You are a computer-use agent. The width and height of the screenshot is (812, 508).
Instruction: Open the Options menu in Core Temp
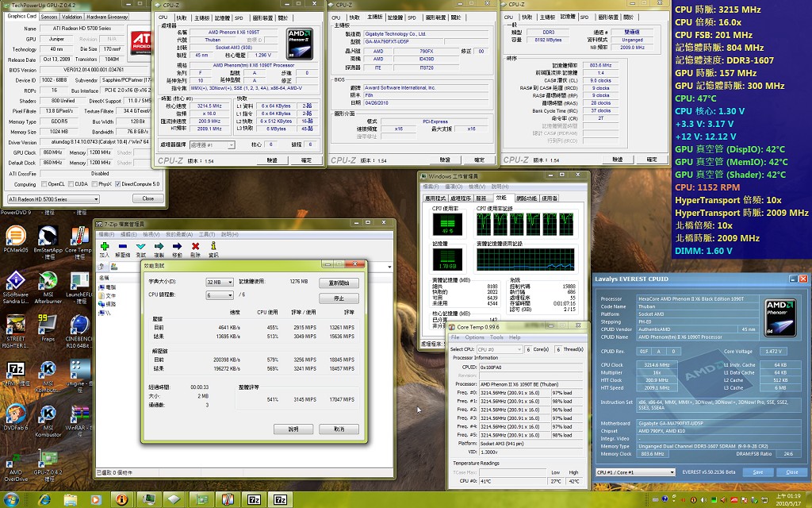click(474, 337)
